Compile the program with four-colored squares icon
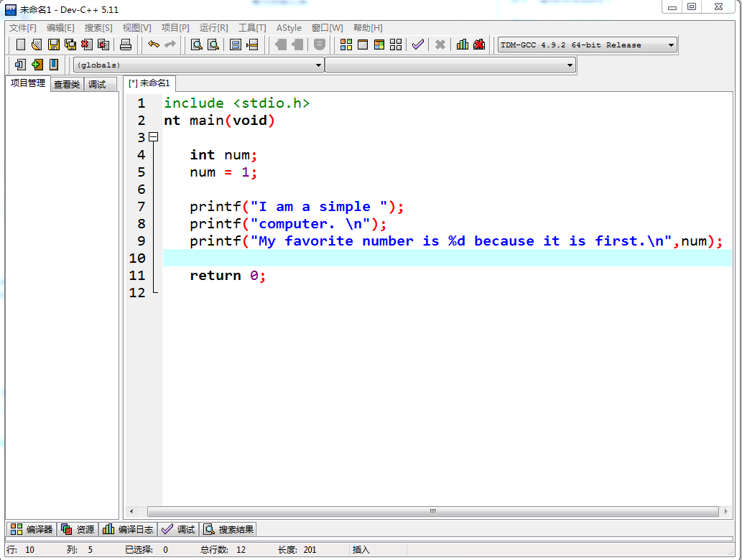The image size is (742, 560). coord(346,45)
